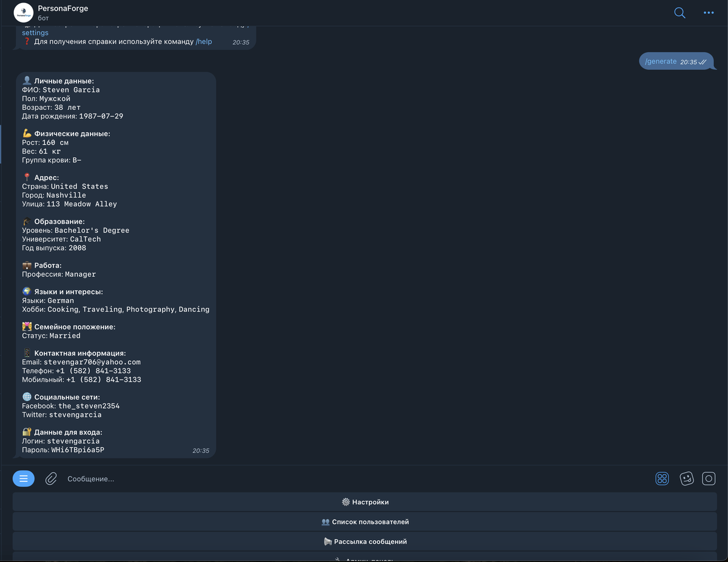
Task: Click Образование section heading
Action: (59, 222)
